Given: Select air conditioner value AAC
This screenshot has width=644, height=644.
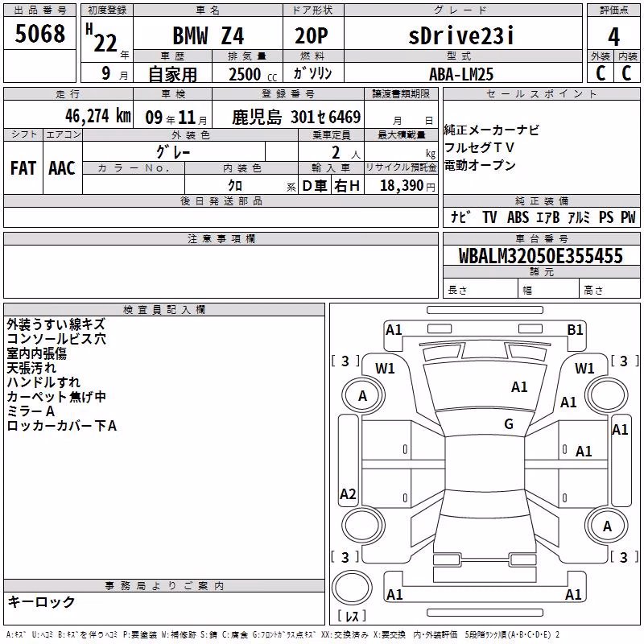Looking at the screenshot, I should pos(62,168).
